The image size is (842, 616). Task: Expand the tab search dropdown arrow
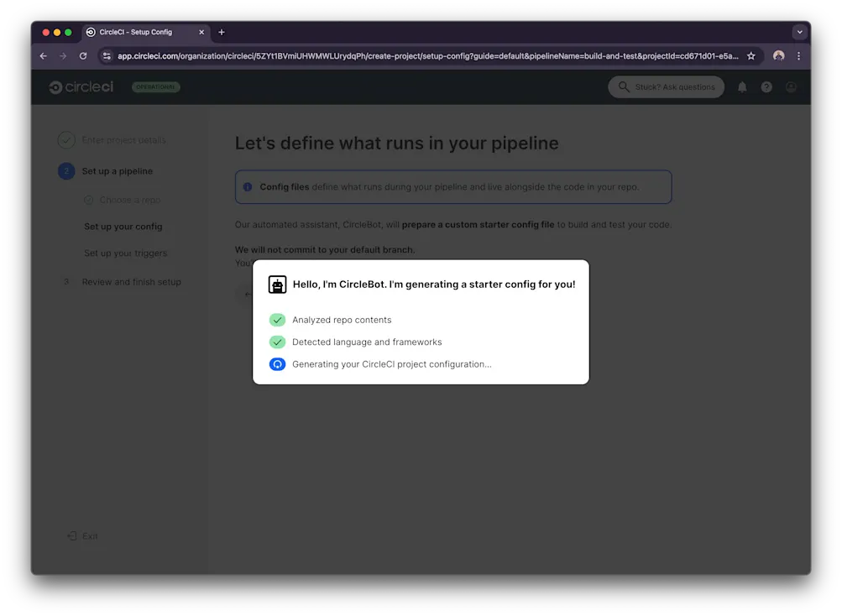pos(799,32)
